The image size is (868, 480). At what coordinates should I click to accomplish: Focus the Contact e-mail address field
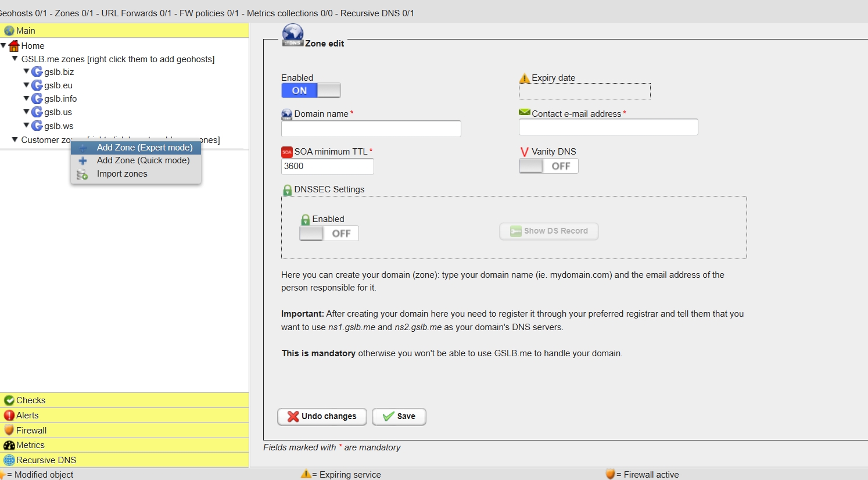(x=608, y=127)
